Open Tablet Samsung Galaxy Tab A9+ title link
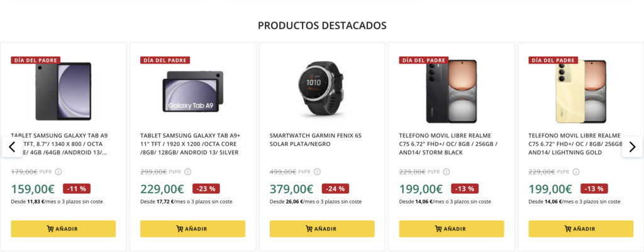This screenshot has height=252, width=644. click(190, 144)
